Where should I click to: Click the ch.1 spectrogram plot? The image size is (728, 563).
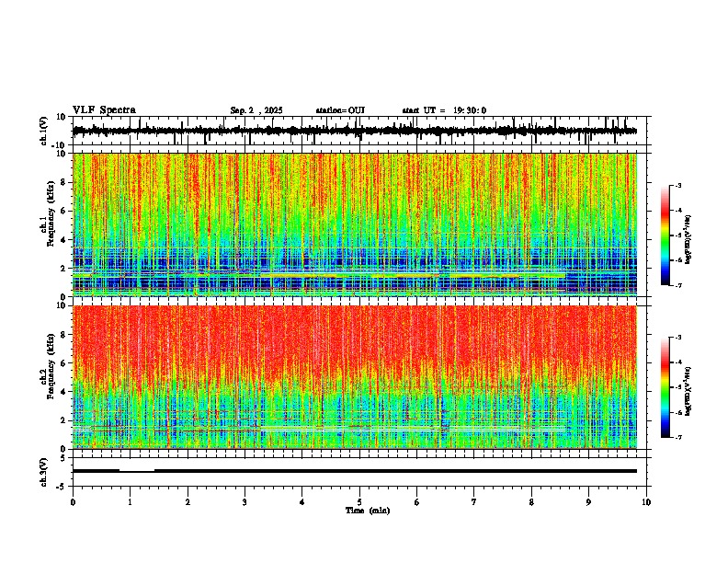click(x=355, y=224)
